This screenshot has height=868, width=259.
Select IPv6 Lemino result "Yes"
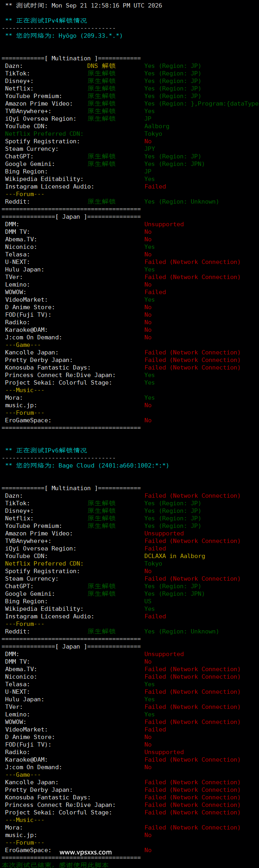point(150,714)
